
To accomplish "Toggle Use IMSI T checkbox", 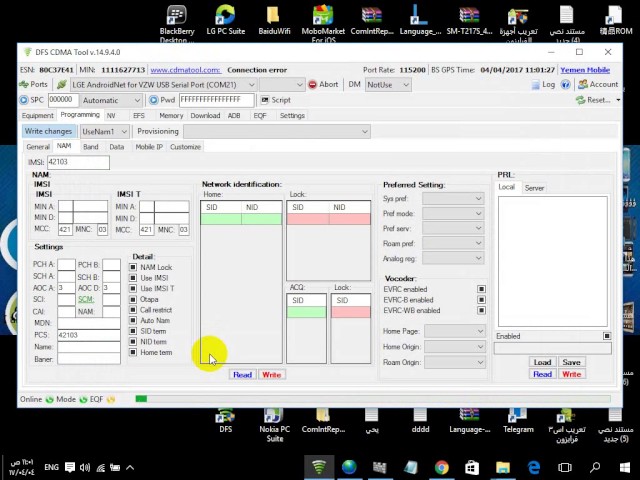I will 133,289.
